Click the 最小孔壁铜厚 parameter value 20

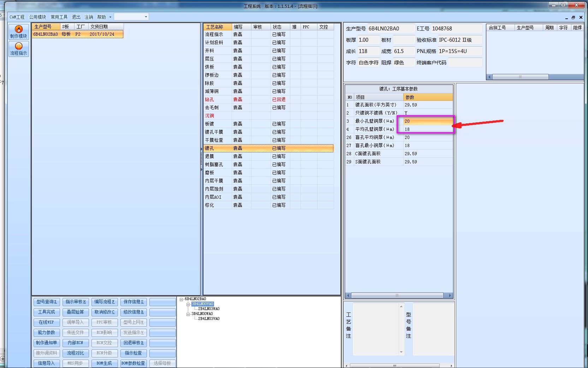[428, 121]
